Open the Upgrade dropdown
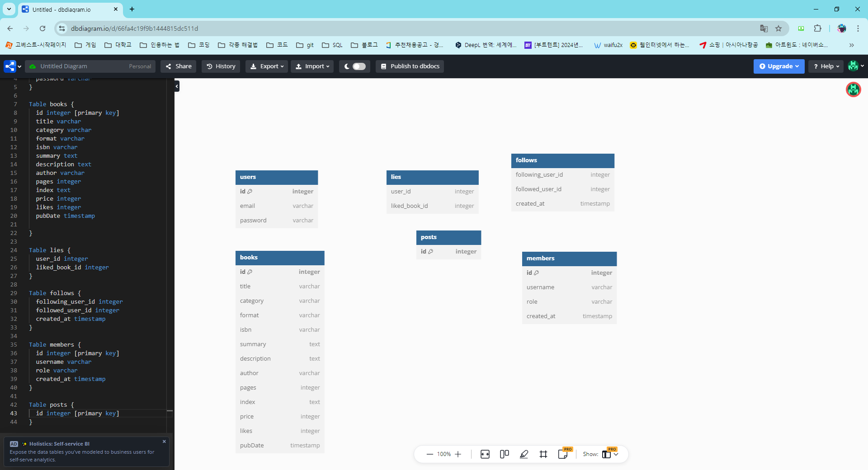 [x=779, y=66]
